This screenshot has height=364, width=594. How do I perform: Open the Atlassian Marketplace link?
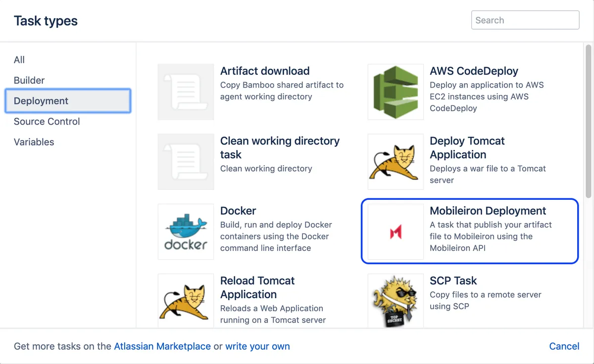click(x=162, y=346)
